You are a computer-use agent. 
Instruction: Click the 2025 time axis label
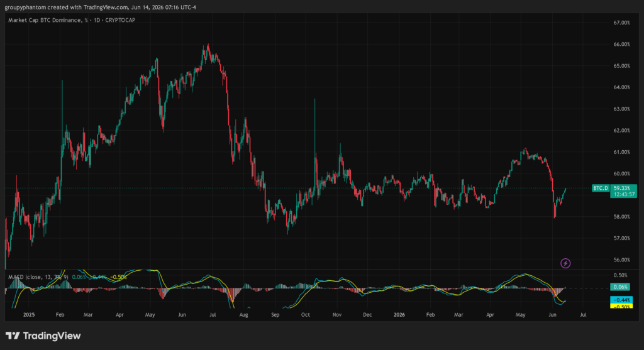click(29, 315)
